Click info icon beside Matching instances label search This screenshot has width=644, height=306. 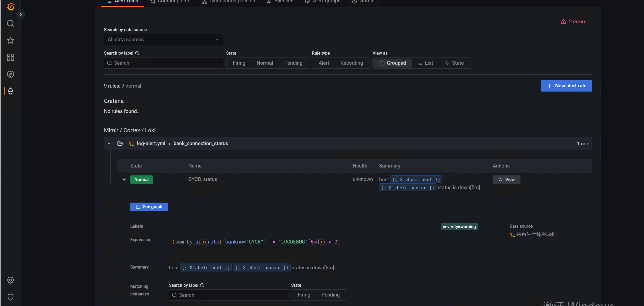click(202, 285)
